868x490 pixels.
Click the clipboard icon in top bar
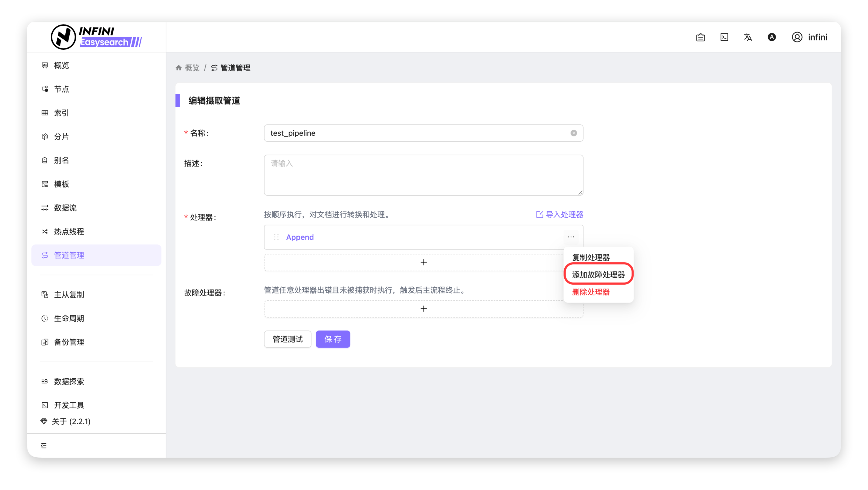(701, 37)
